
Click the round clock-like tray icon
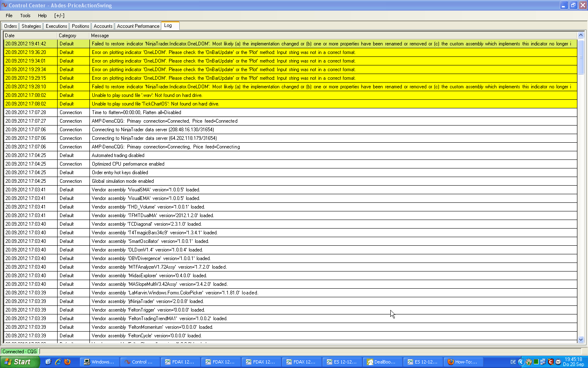coord(558,362)
